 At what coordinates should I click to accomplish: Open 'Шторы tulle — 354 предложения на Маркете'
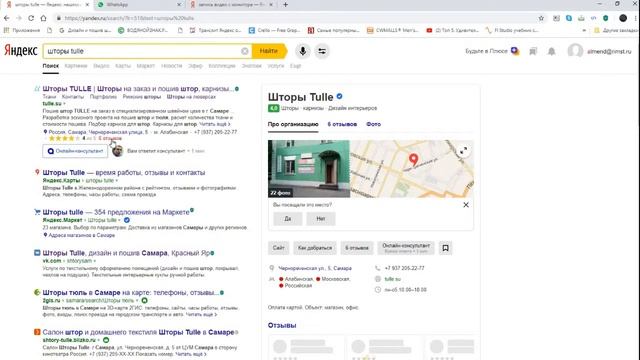click(x=116, y=212)
